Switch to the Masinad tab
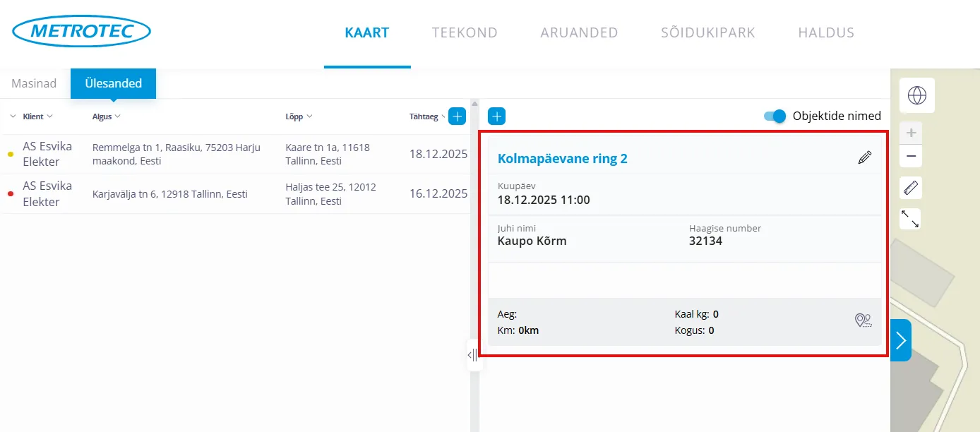The width and height of the screenshot is (980, 432). [34, 83]
